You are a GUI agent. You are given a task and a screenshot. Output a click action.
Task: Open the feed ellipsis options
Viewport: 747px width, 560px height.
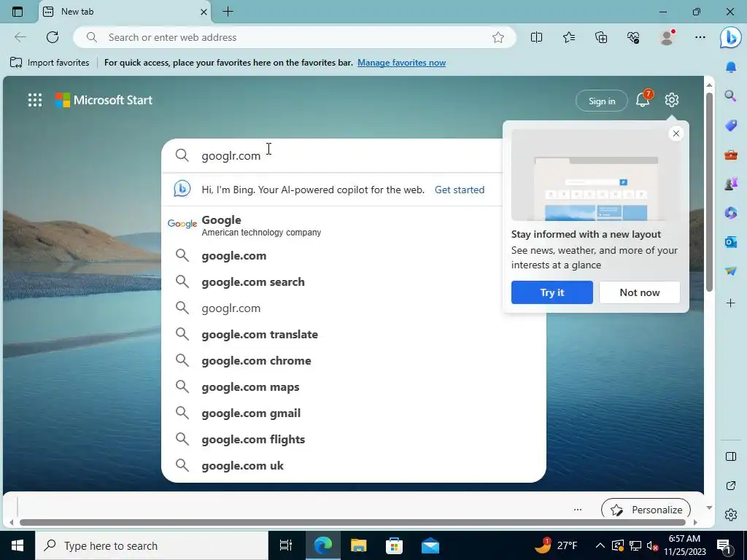point(578,510)
